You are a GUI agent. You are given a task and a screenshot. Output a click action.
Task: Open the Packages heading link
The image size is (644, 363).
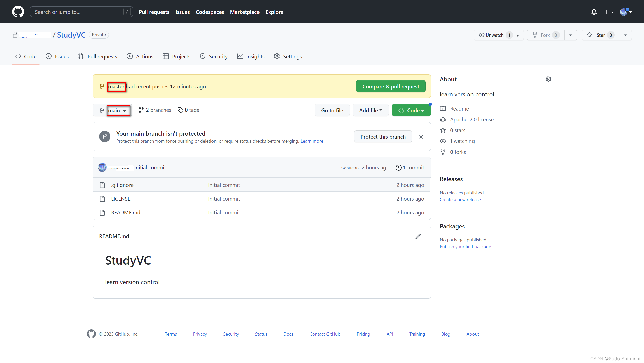[452, 226]
